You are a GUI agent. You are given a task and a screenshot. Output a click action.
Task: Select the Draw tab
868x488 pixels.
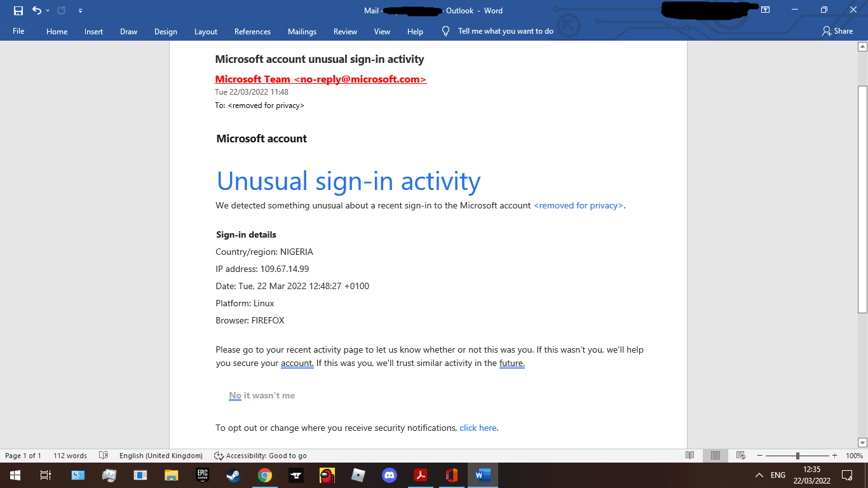tap(128, 31)
